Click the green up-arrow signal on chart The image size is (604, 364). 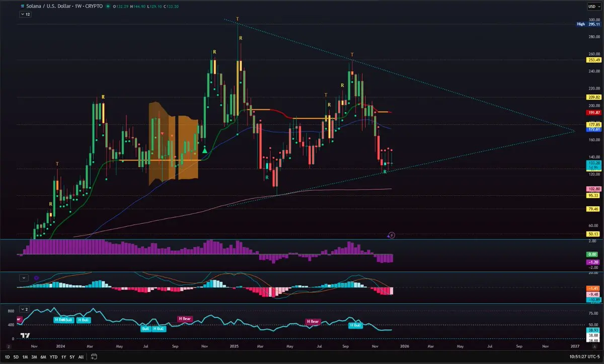tap(205, 150)
